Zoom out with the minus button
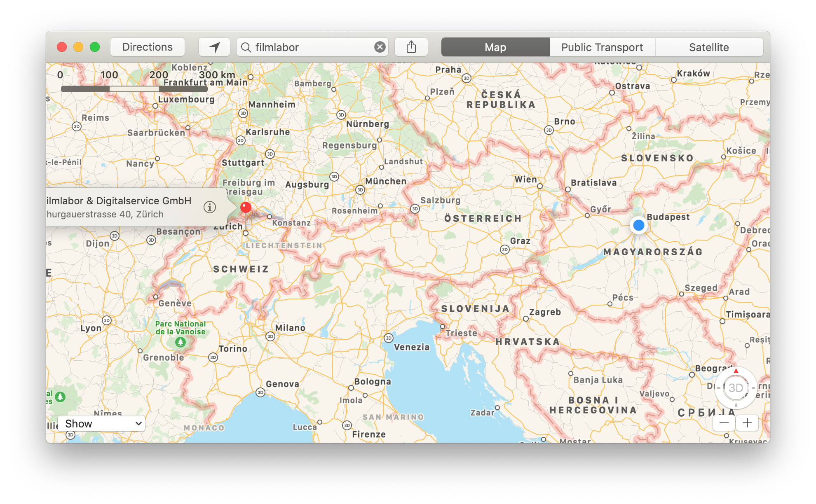The width and height of the screenshot is (816, 504). pyautogui.click(x=724, y=423)
